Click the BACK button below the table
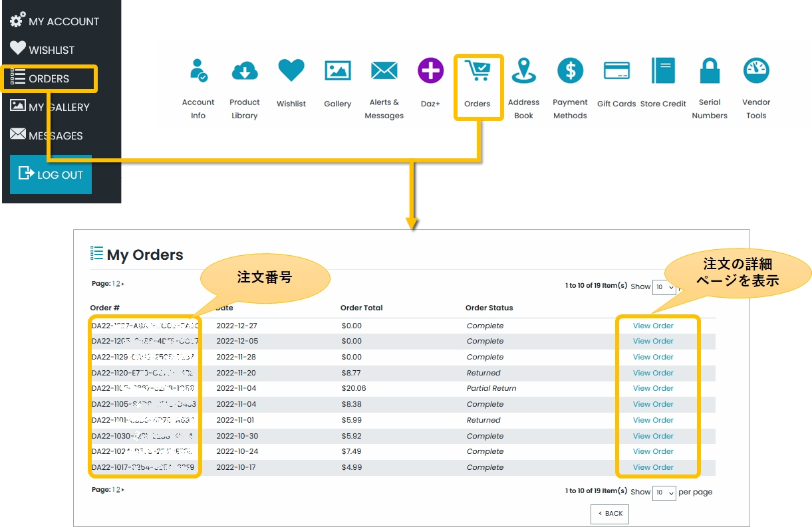The width and height of the screenshot is (812, 527). (610, 514)
